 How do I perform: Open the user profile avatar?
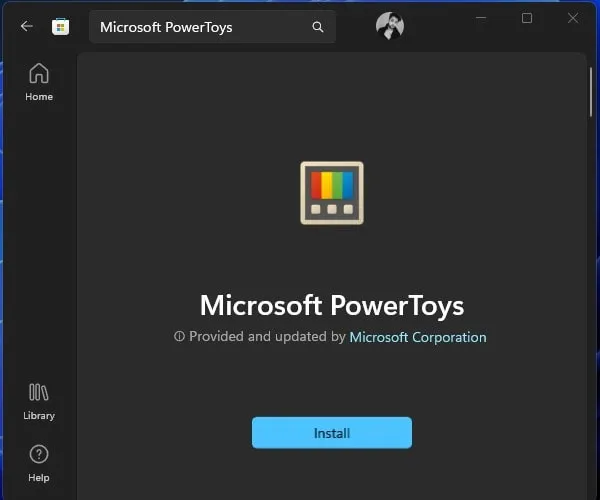390,26
